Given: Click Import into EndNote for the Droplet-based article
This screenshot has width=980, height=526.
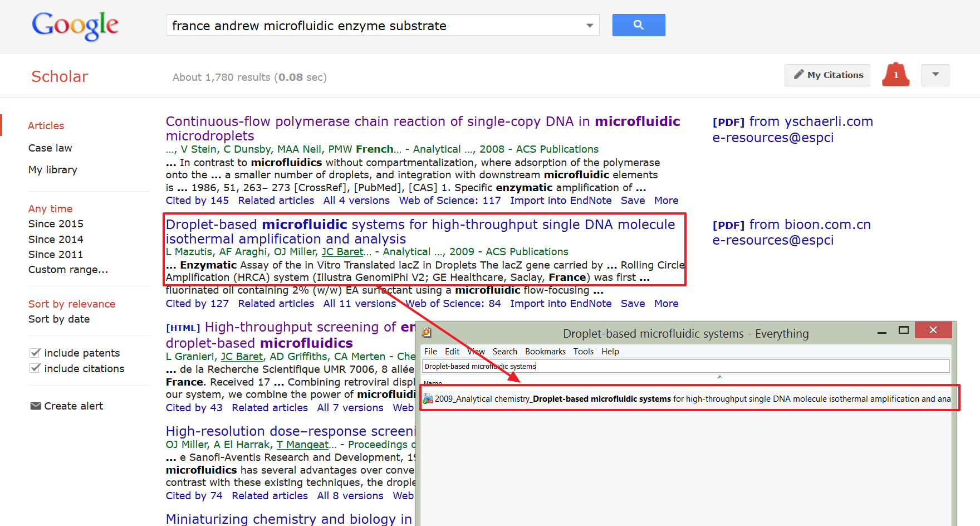Looking at the screenshot, I should coord(561,304).
